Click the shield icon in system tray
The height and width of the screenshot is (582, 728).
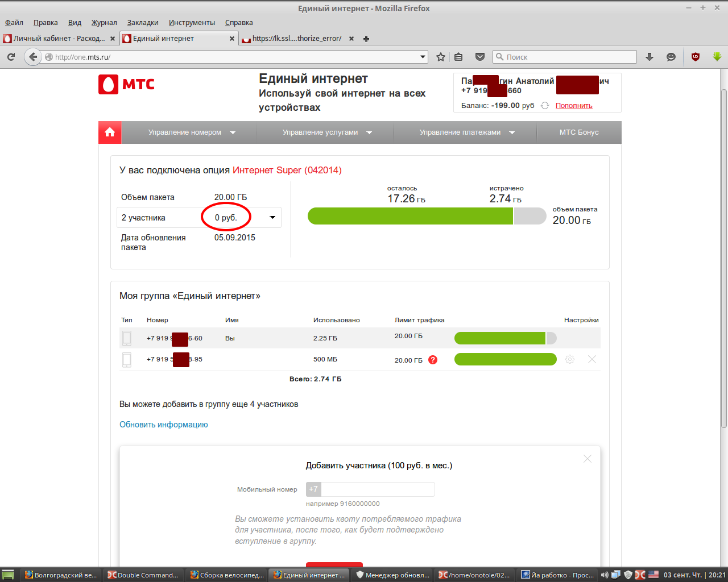pos(628,575)
